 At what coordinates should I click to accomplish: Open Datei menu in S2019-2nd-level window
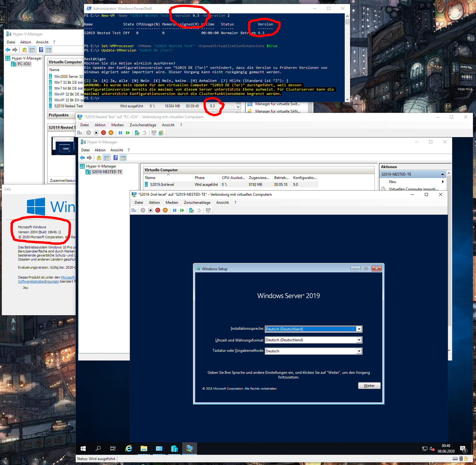coord(139,203)
